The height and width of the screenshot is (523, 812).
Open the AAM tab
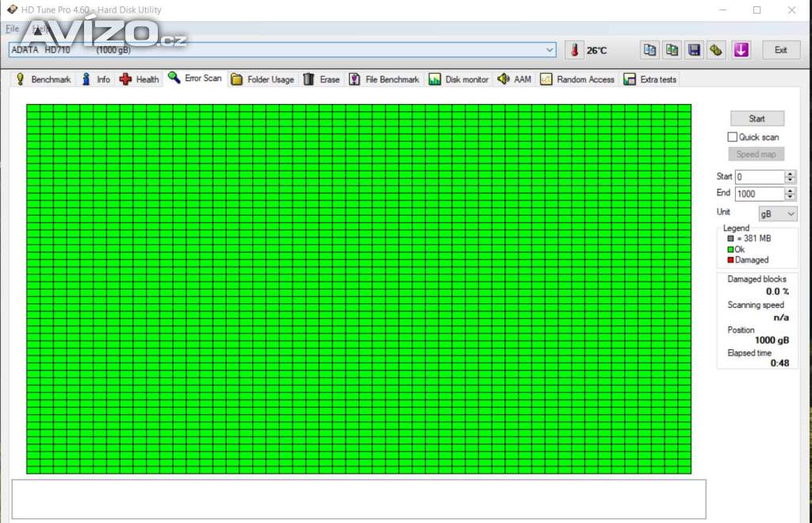[x=514, y=79]
